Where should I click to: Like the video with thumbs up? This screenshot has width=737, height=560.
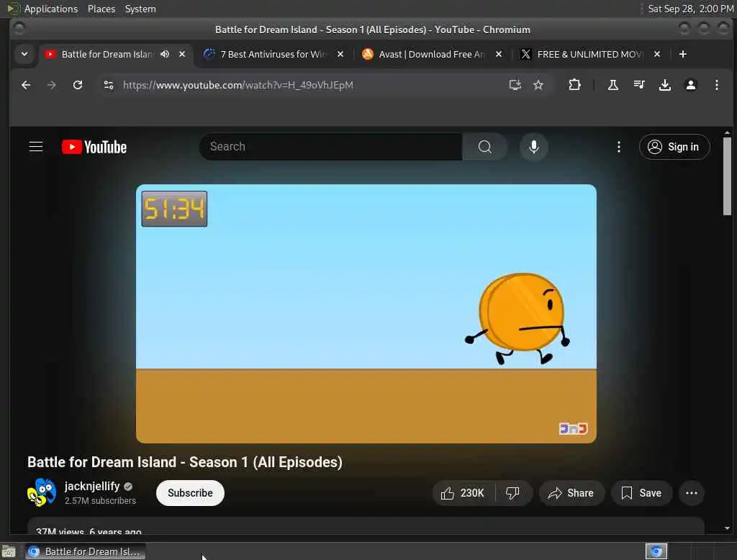point(463,493)
